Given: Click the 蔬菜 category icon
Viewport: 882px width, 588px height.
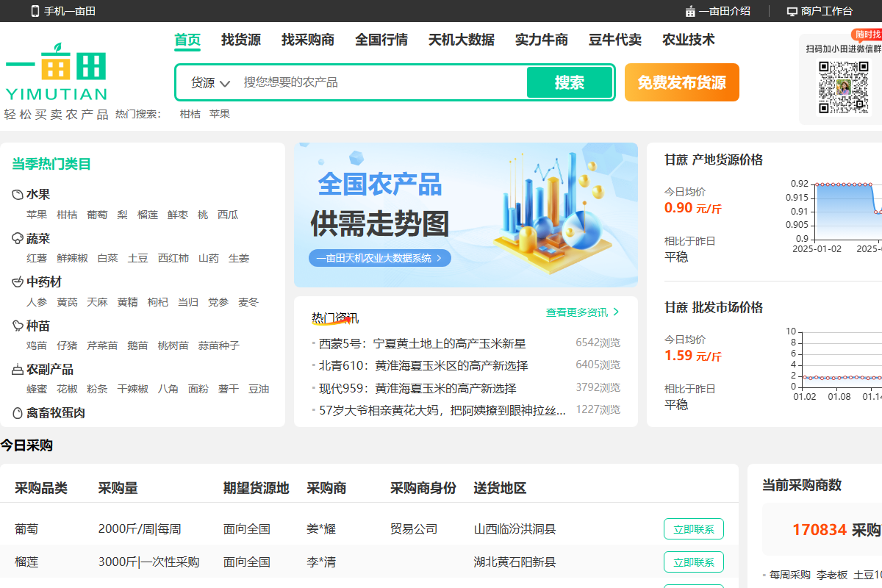Looking at the screenshot, I should pos(18,239).
